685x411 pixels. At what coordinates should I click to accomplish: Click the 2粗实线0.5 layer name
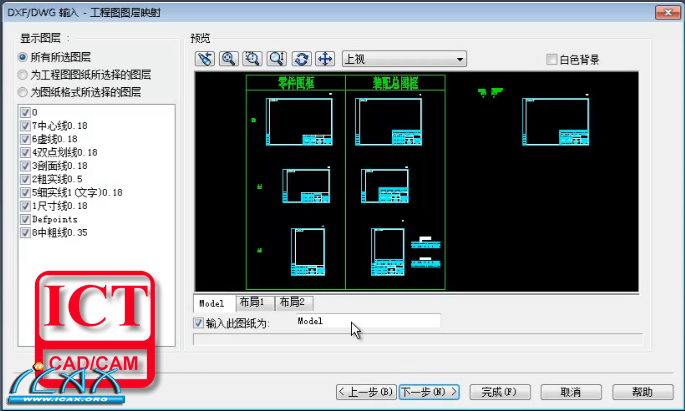[57, 179]
